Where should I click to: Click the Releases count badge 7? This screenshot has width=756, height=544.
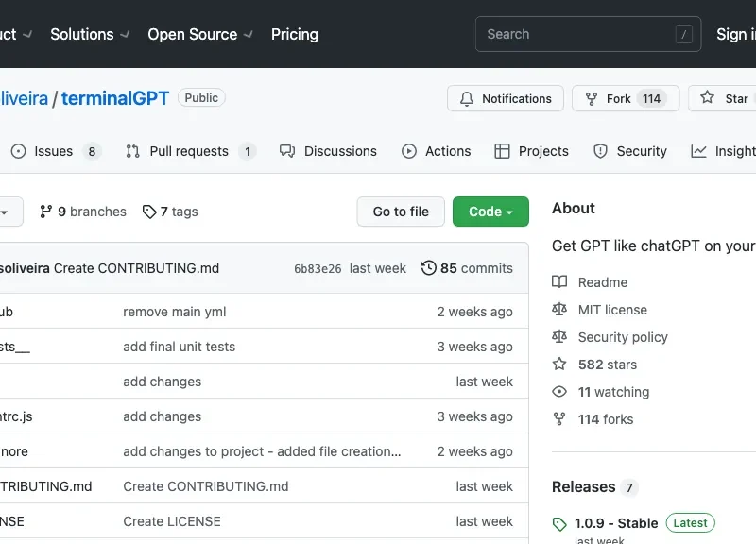pyautogui.click(x=629, y=488)
